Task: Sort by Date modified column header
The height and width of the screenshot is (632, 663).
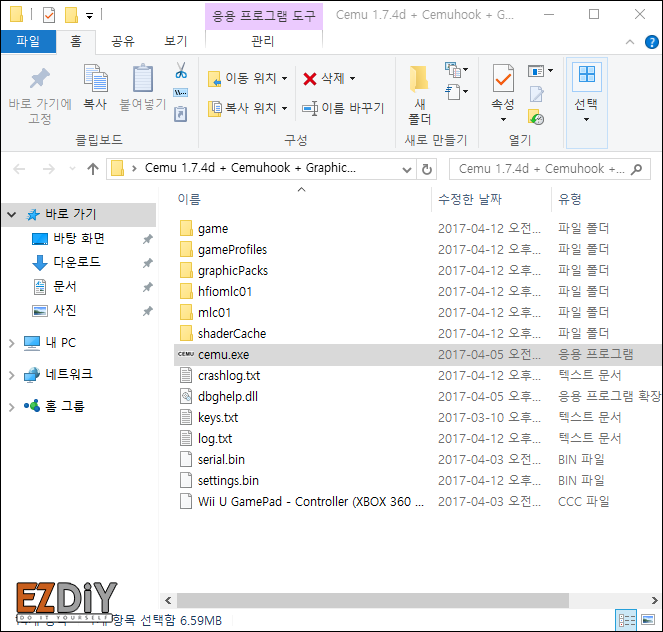Action: 470,199
